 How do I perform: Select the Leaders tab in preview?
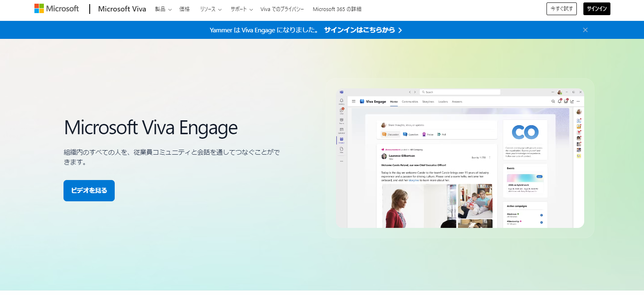click(443, 102)
